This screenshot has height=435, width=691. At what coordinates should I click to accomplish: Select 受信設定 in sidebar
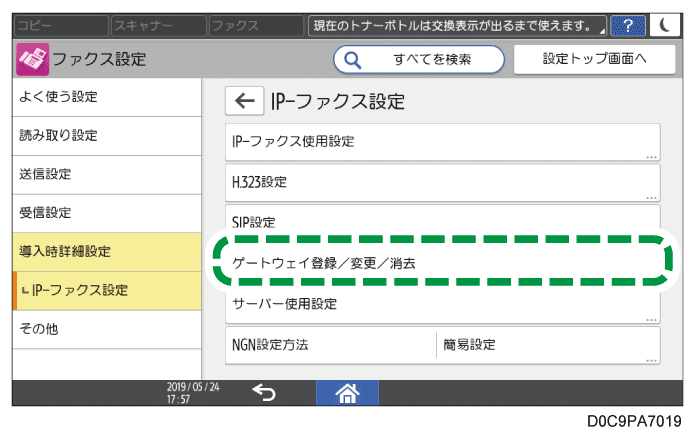(107, 214)
